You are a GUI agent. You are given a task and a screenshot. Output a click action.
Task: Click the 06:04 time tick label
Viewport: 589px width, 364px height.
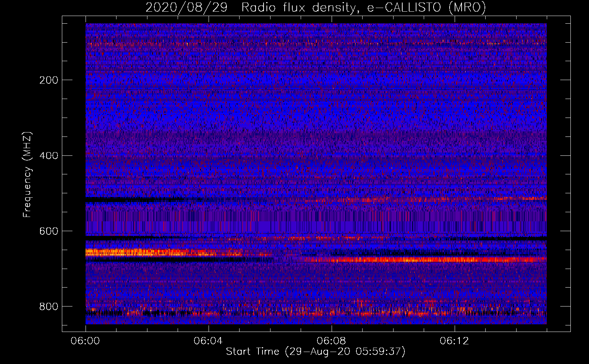point(208,341)
